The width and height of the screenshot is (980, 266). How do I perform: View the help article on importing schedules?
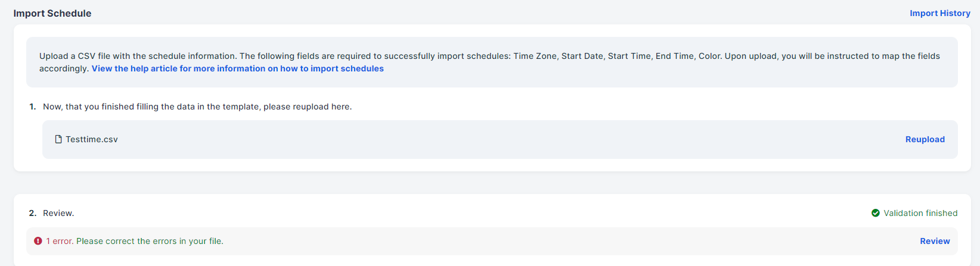(237, 68)
